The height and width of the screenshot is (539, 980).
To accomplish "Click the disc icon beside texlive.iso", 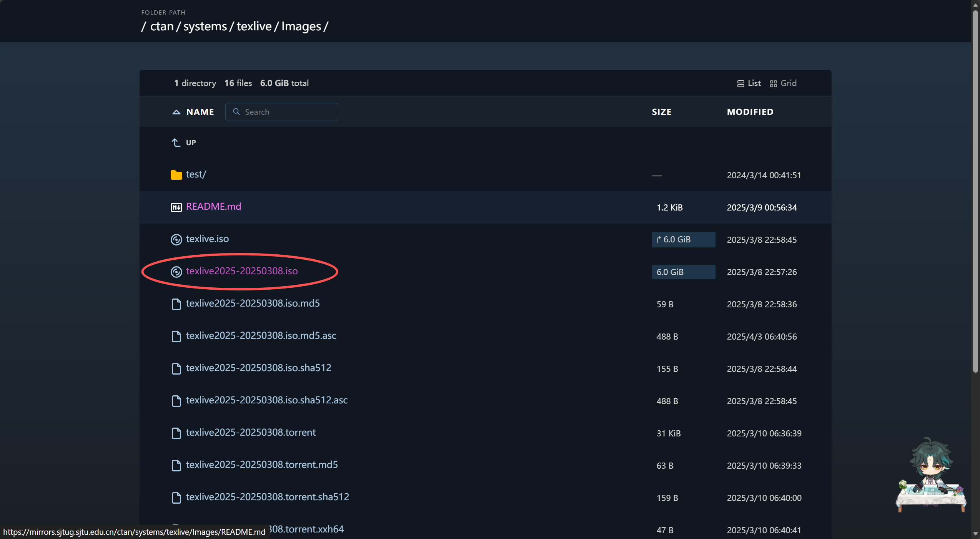I will (x=176, y=239).
